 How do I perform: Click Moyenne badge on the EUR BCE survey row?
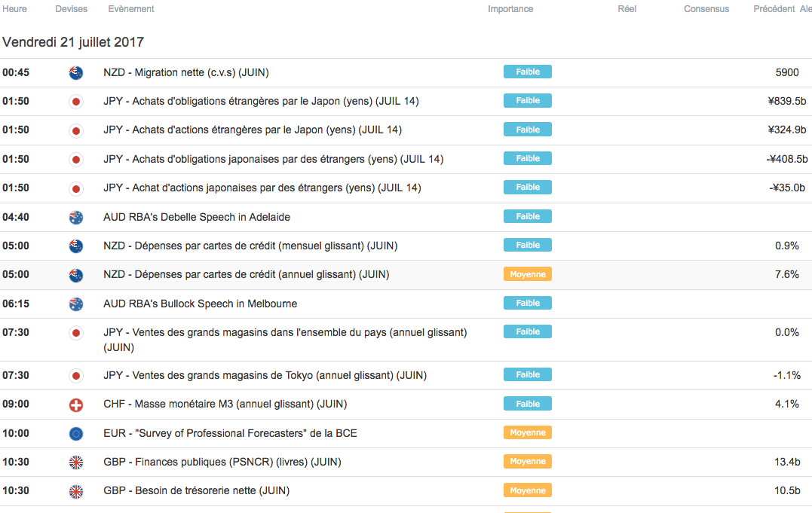pyautogui.click(x=528, y=433)
